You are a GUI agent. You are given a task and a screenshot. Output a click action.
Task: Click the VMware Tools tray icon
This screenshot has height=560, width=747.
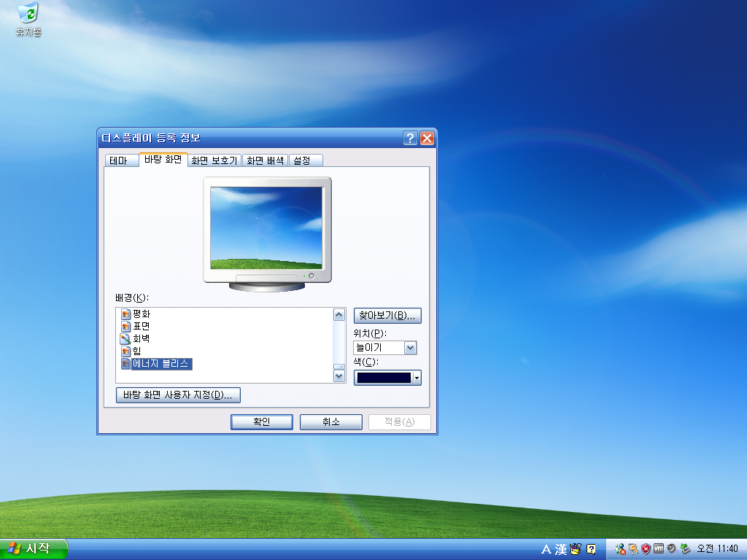click(x=659, y=548)
